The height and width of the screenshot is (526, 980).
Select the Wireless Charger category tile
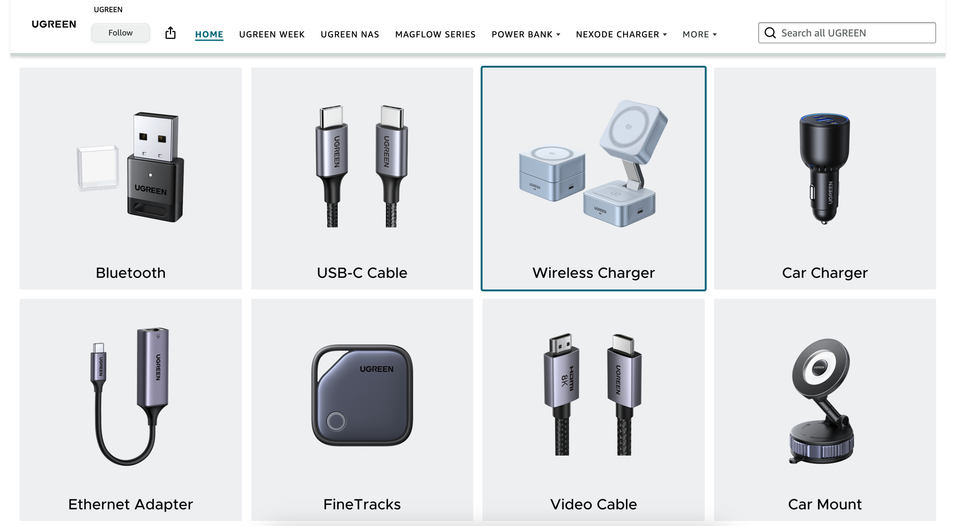click(x=593, y=178)
